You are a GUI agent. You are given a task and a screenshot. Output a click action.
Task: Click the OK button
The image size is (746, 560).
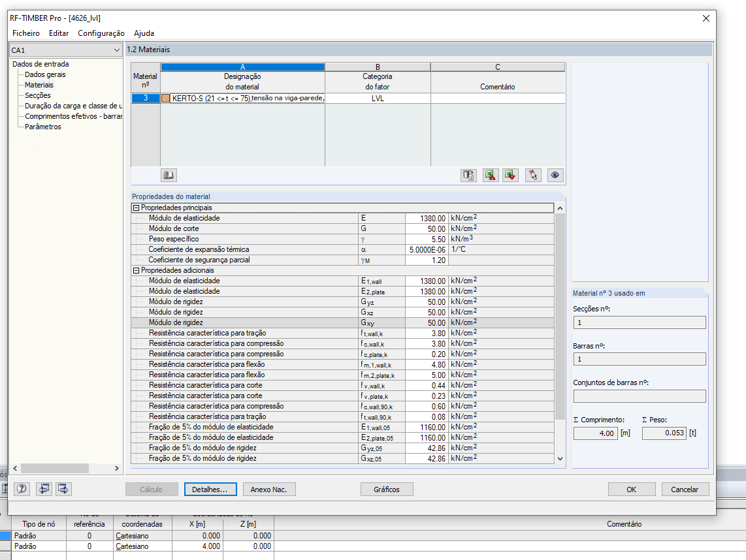(631, 489)
